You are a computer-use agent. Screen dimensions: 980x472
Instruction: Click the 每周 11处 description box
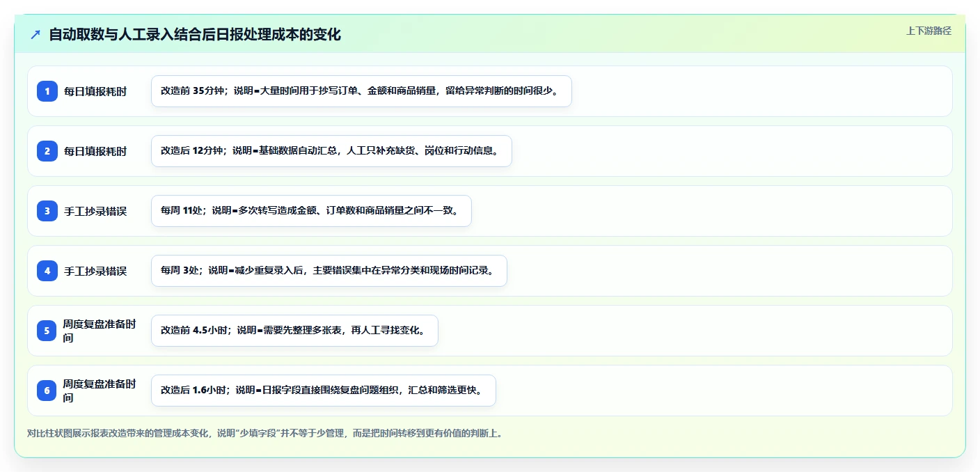[x=311, y=211]
